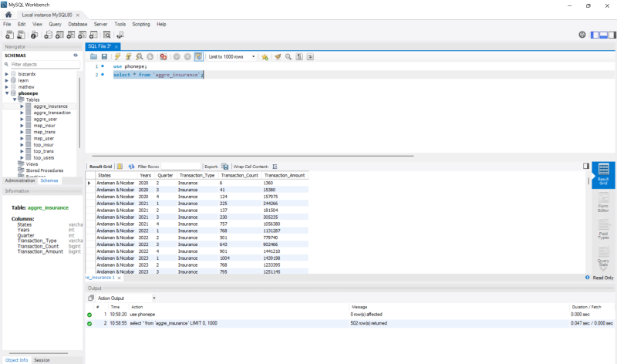Export the recordset with the Export icon
The width and height of the screenshot is (617, 364).
pyautogui.click(x=224, y=167)
